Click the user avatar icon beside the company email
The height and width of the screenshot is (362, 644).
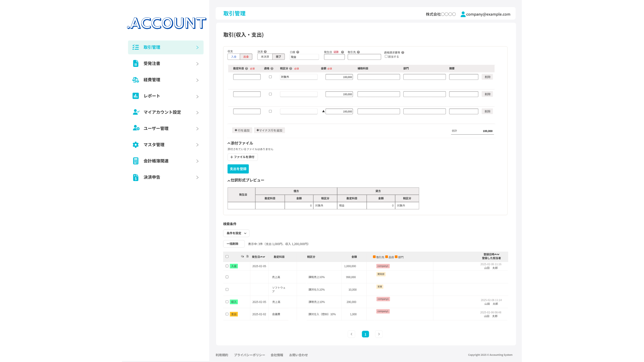tap(463, 14)
